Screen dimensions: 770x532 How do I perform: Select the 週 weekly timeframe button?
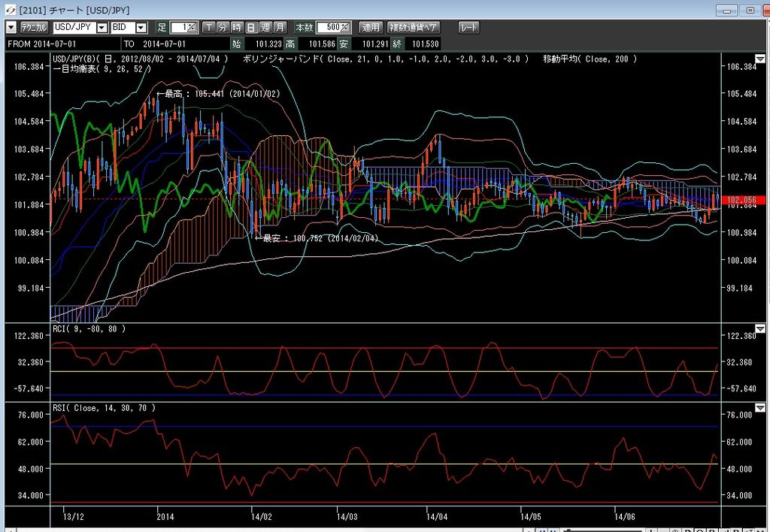click(265, 28)
